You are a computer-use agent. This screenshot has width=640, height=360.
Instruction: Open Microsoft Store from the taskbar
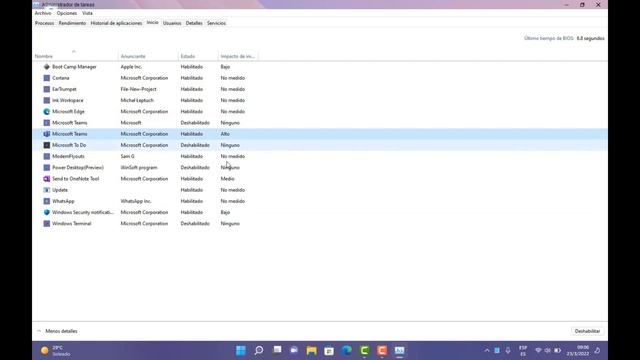tap(329, 351)
